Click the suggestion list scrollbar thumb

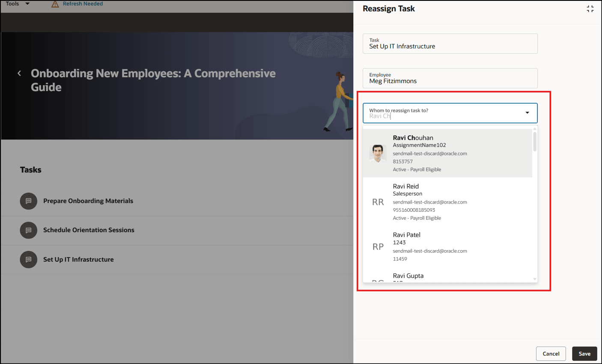(x=535, y=141)
